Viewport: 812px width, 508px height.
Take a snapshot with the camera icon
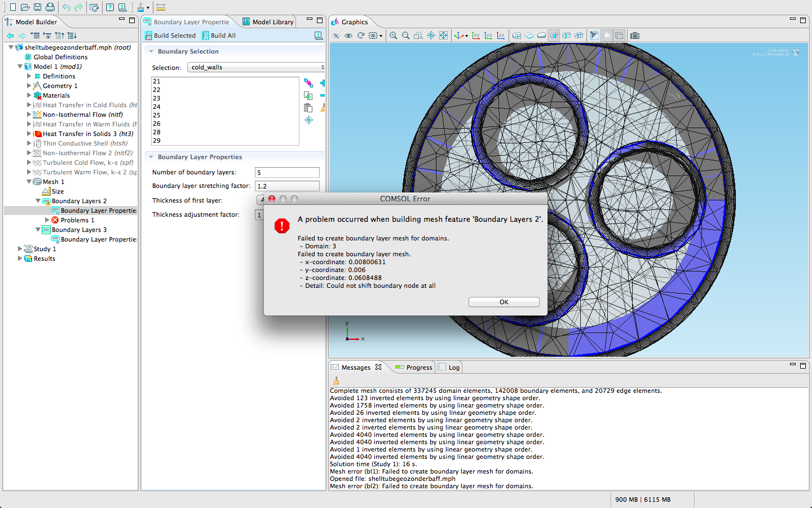(x=635, y=36)
